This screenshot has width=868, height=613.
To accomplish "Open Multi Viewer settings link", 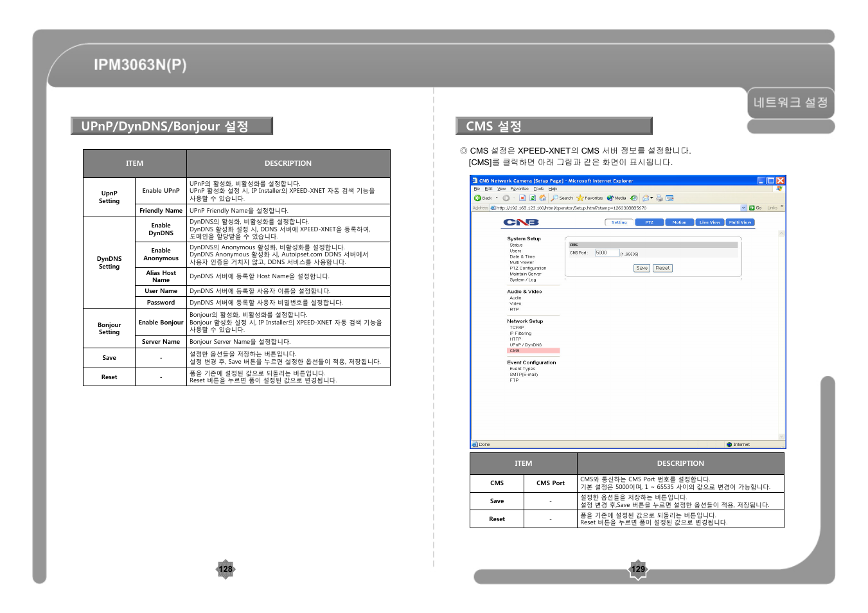I will coord(522,262).
